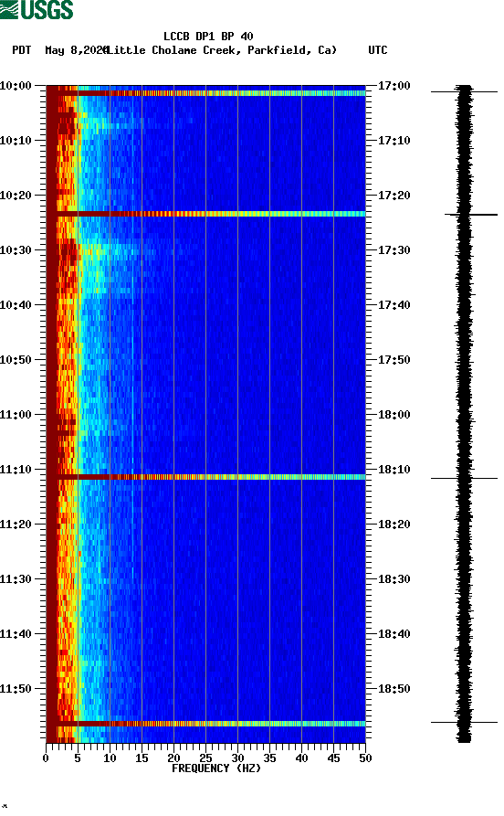Click the '11:50' PDT time label
Image resolution: width=504 pixels, height=816 pixels.
click(x=16, y=688)
